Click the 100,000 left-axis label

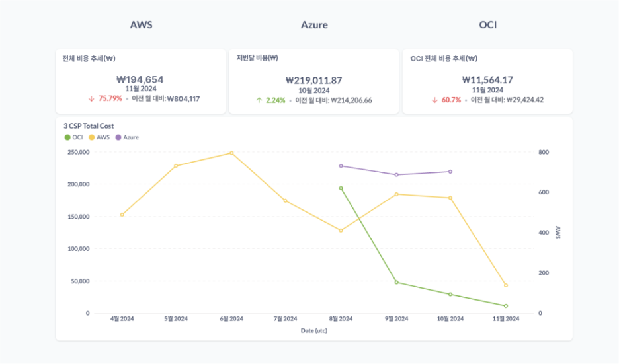(79, 249)
